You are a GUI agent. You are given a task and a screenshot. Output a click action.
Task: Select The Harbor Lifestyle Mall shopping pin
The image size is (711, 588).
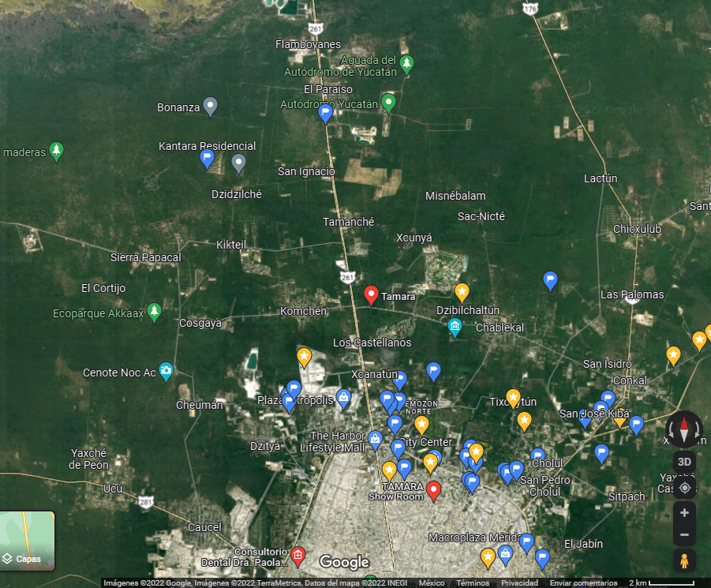[376, 439]
